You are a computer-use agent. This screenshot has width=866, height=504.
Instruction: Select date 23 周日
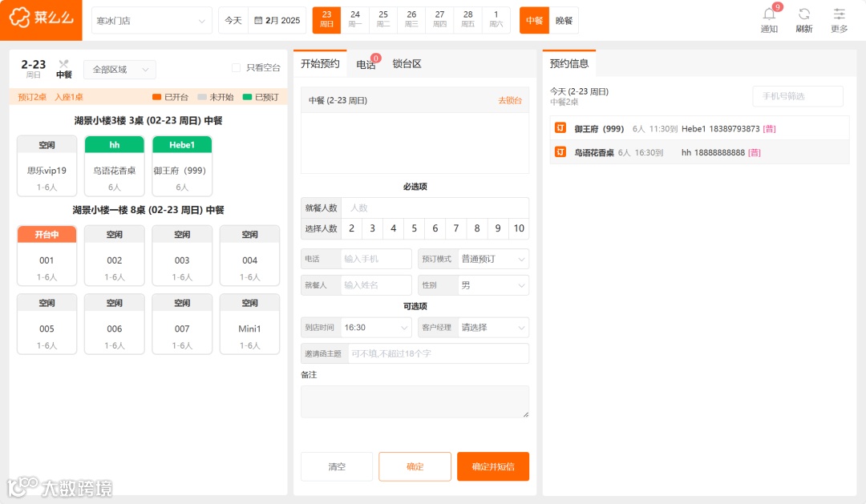326,20
